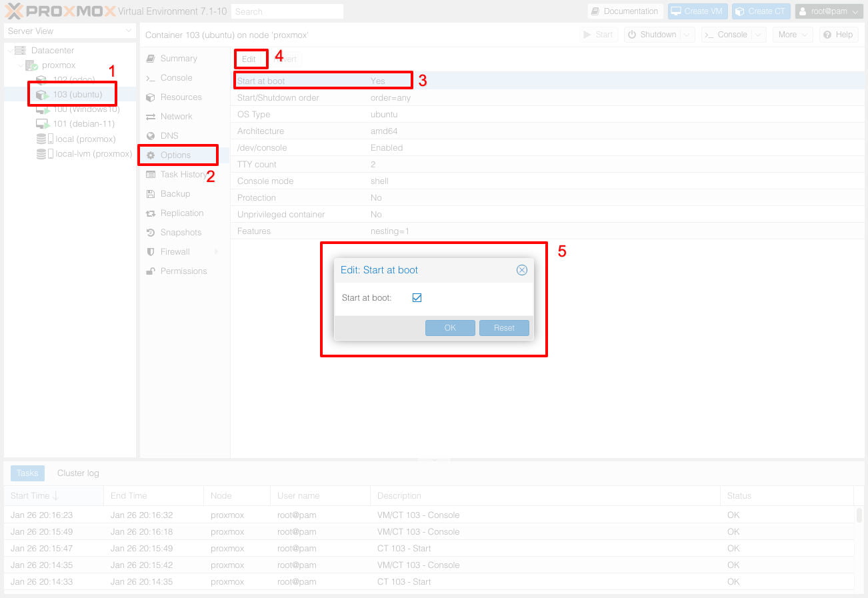Close the Edit: Start at boot dialog
This screenshot has height=598, width=868.
(x=522, y=270)
